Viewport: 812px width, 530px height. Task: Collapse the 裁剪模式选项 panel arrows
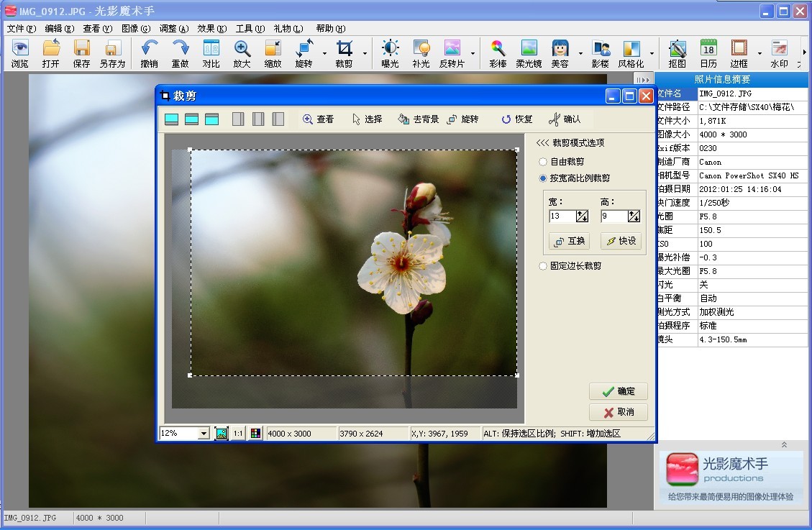[542, 143]
